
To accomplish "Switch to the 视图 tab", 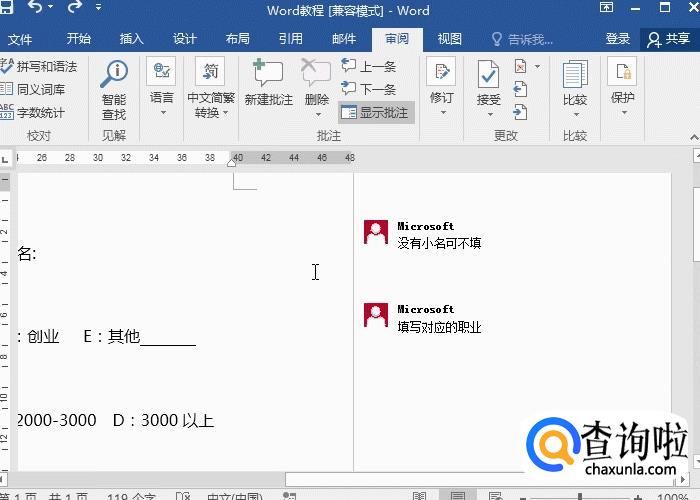I will click(x=450, y=39).
